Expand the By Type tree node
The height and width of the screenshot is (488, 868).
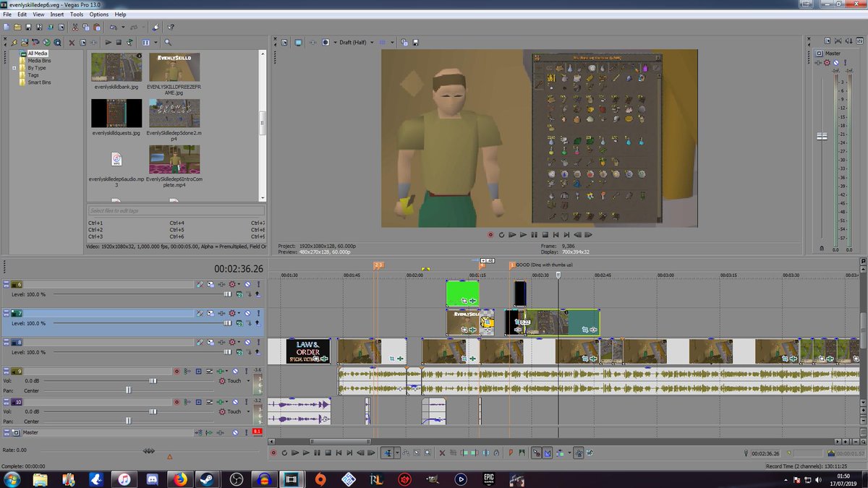(x=14, y=68)
